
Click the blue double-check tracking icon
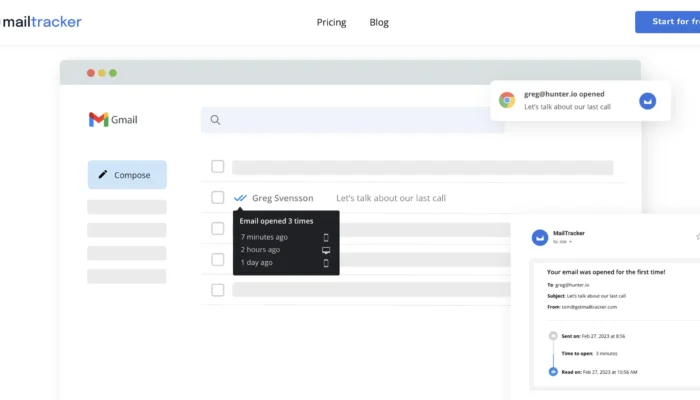240,198
